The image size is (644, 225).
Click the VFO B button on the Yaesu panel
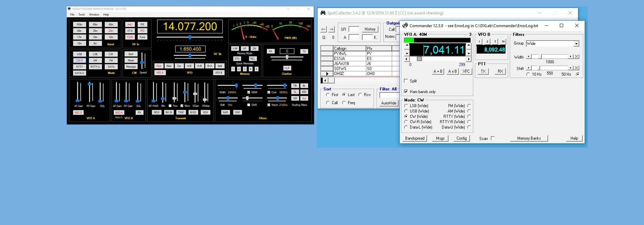(219, 73)
